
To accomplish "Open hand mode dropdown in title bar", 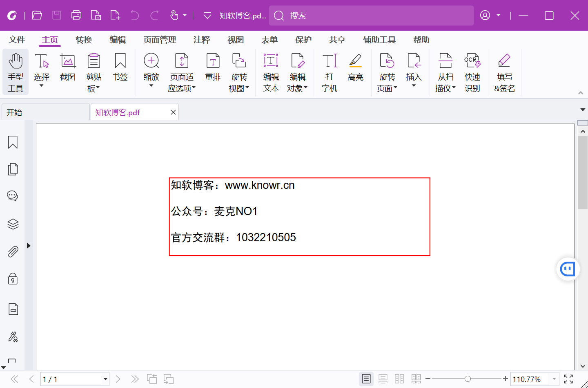I will [185, 16].
